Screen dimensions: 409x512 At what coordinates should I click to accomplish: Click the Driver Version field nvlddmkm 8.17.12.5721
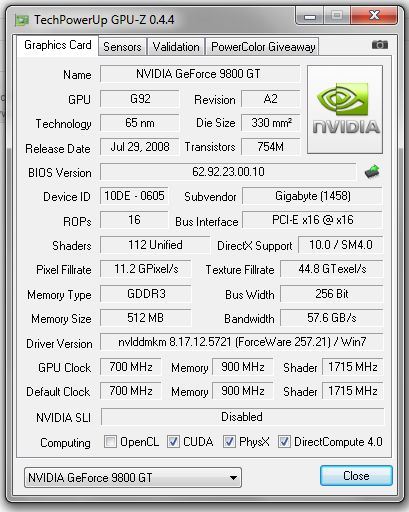tap(242, 342)
